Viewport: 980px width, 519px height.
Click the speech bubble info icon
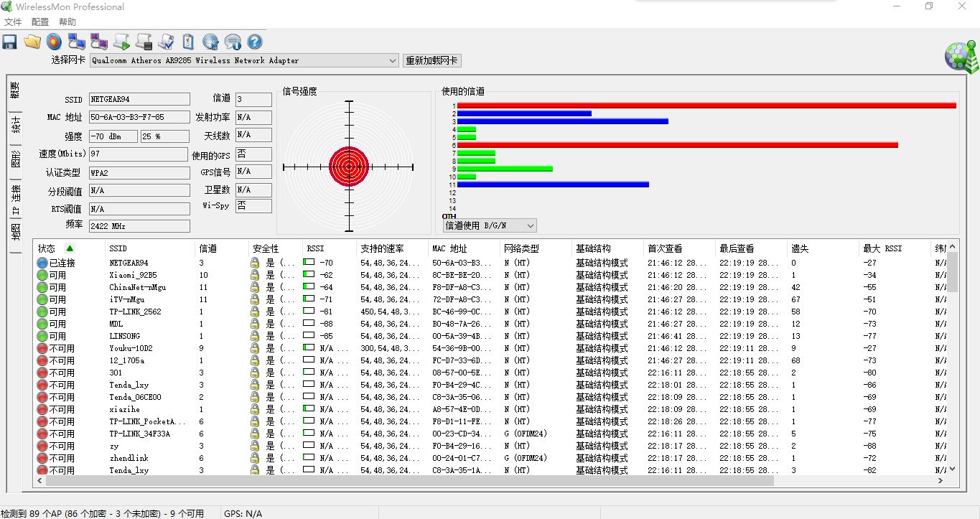coord(233,42)
